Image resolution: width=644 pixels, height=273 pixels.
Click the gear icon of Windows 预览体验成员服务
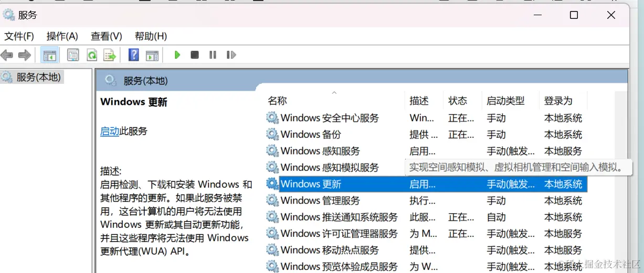[272, 266]
